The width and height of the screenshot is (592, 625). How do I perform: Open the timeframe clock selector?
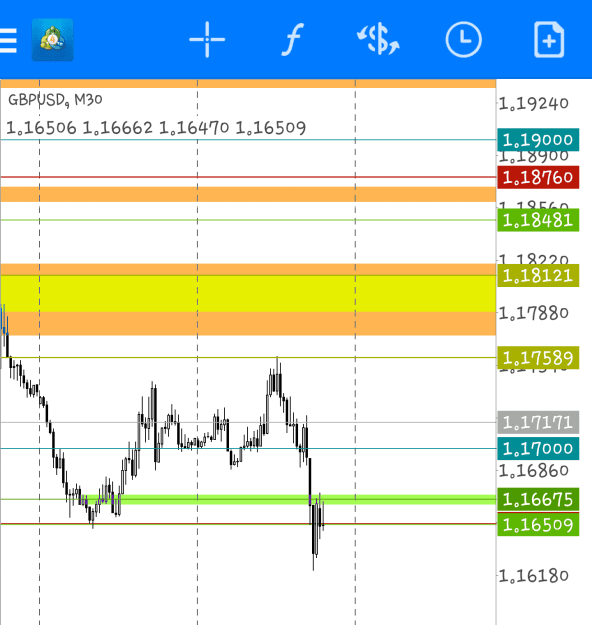(x=463, y=40)
